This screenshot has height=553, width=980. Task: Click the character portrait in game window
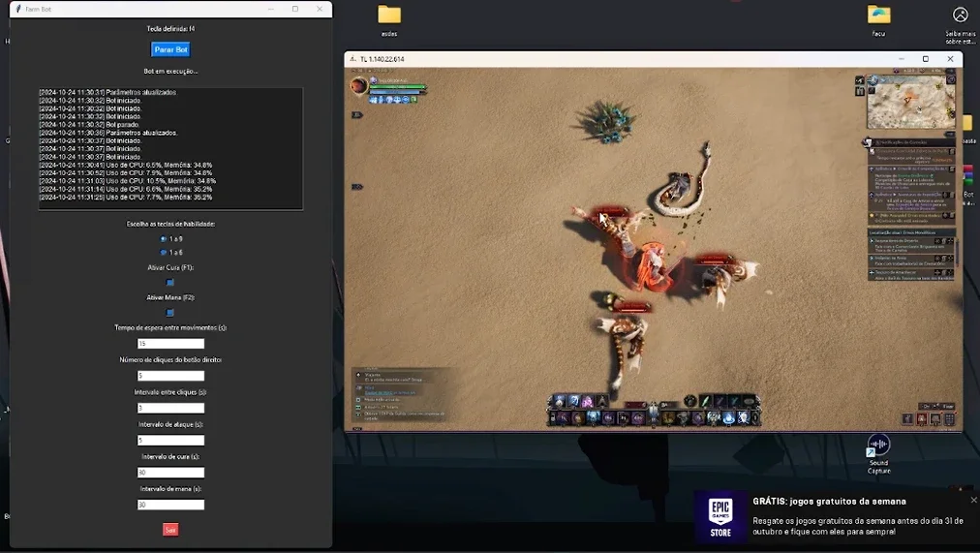coord(358,85)
